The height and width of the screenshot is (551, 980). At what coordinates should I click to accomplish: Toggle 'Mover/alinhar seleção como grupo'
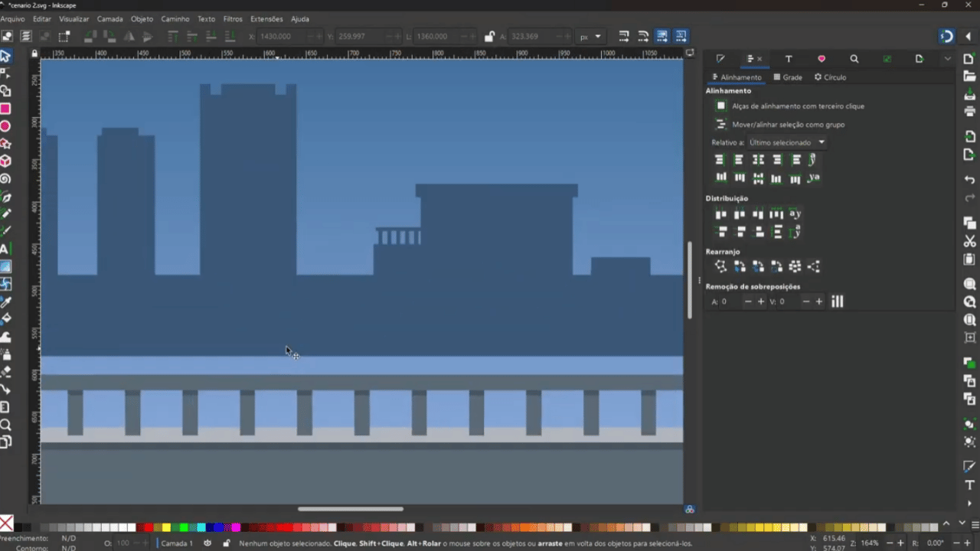click(x=720, y=124)
